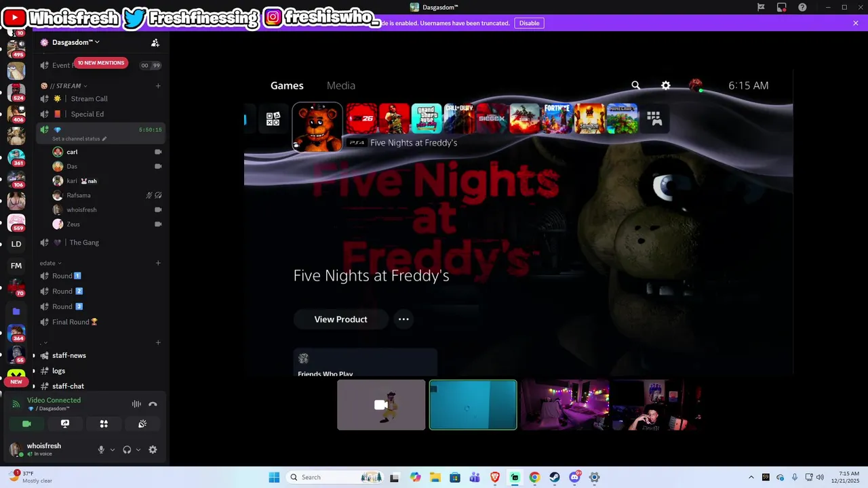Click the View Product button
The height and width of the screenshot is (488, 868).
pos(341,319)
